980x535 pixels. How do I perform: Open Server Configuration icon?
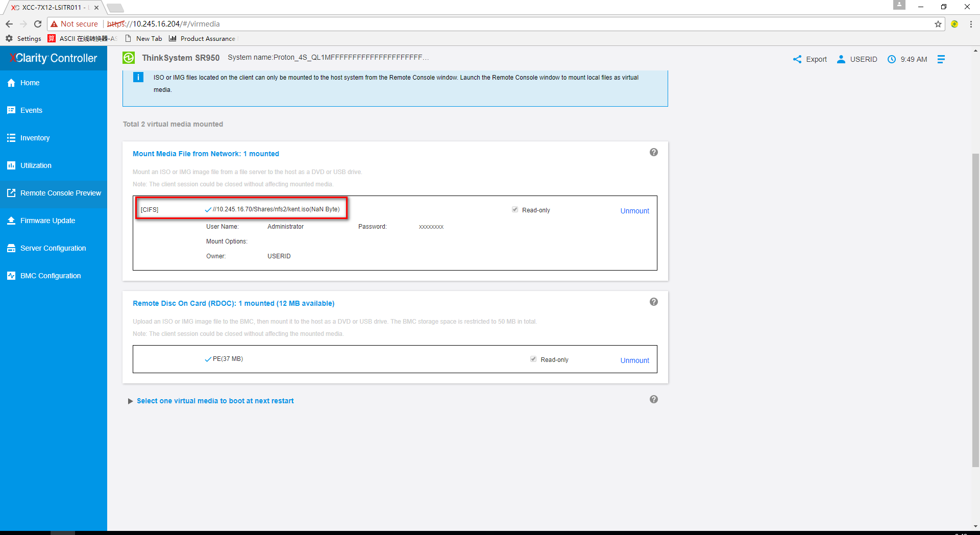(x=11, y=248)
